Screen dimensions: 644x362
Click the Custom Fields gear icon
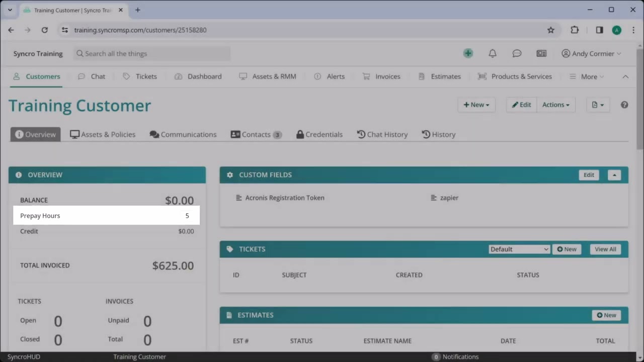[230, 175]
